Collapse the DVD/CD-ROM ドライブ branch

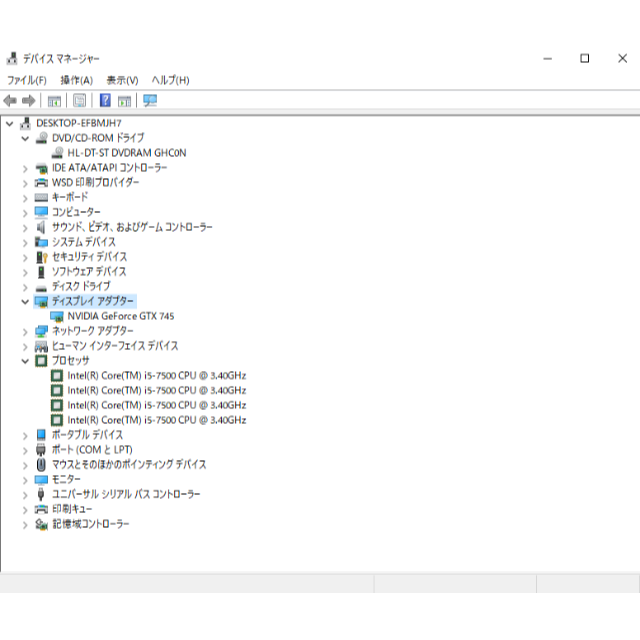click(25, 138)
